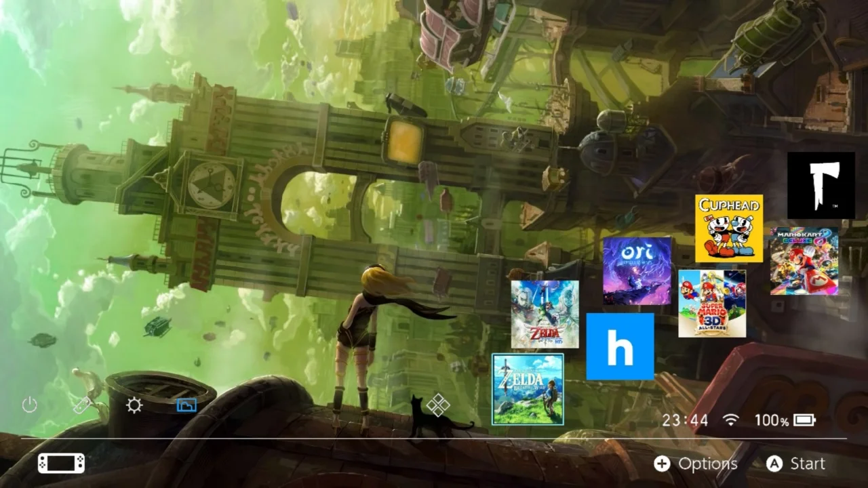This screenshot has width=868, height=488.
Task: Launch Mario Kart 8 Deluxe
Action: click(804, 261)
